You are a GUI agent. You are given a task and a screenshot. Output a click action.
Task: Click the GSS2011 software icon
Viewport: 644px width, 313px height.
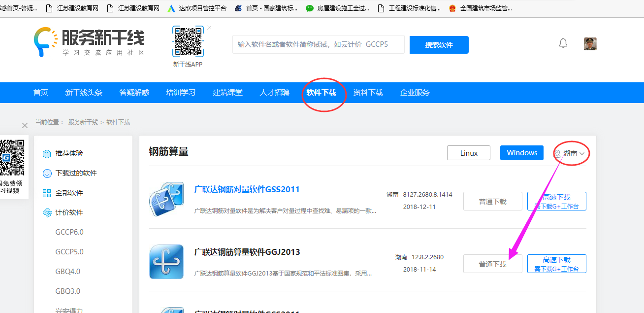point(166,199)
